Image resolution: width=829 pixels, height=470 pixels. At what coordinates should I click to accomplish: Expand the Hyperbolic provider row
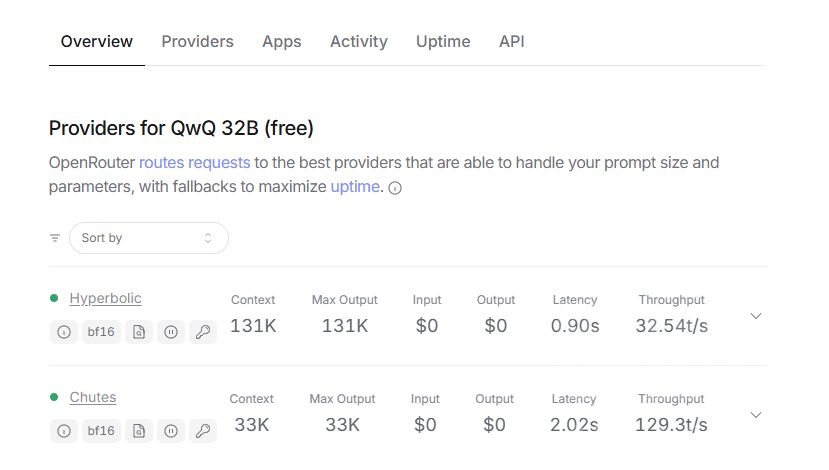click(x=756, y=316)
